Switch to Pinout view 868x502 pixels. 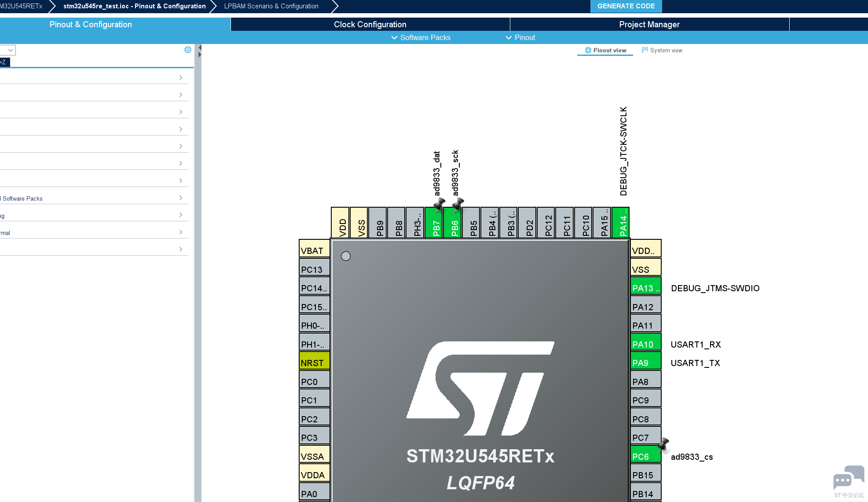coord(605,50)
